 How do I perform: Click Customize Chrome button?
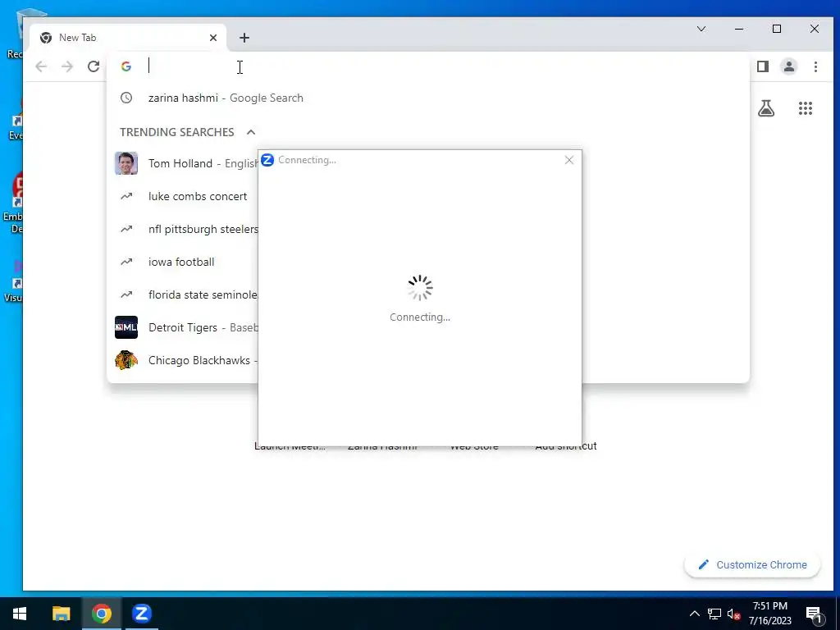click(752, 564)
